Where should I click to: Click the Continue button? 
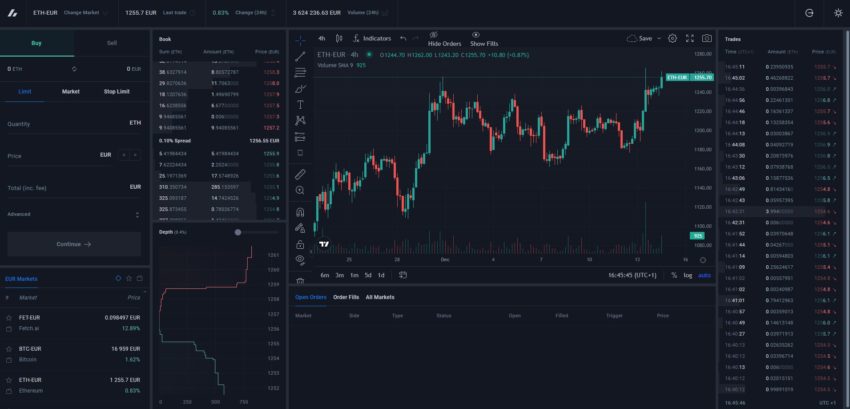coord(74,244)
